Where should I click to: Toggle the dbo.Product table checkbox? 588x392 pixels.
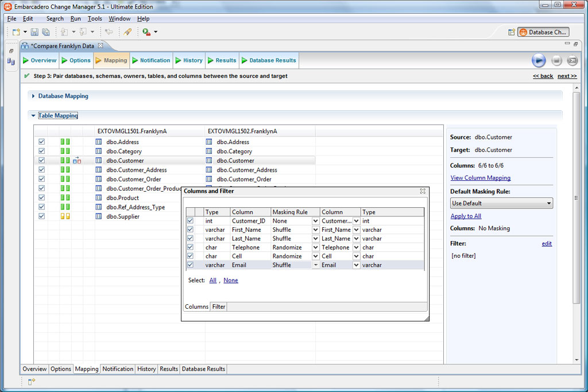pyautogui.click(x=41, y=197)
